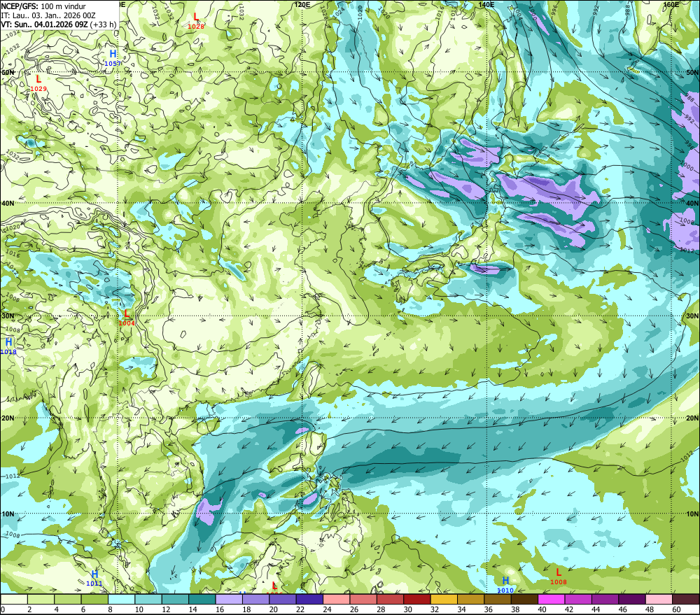Click the 'IT: Lau.. 03. Jan.. 2026 00Z' line

click(x=48, y=15)
